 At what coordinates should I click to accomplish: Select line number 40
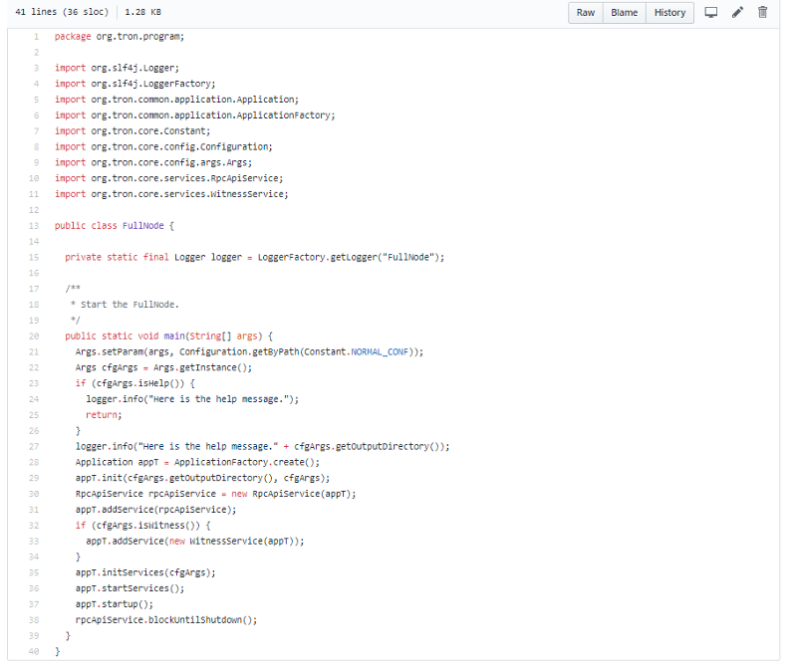click(x=34, y=651)
